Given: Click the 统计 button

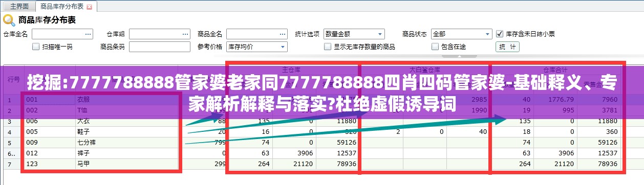Looking at the screenshot, I should click(x=508, y=47).
